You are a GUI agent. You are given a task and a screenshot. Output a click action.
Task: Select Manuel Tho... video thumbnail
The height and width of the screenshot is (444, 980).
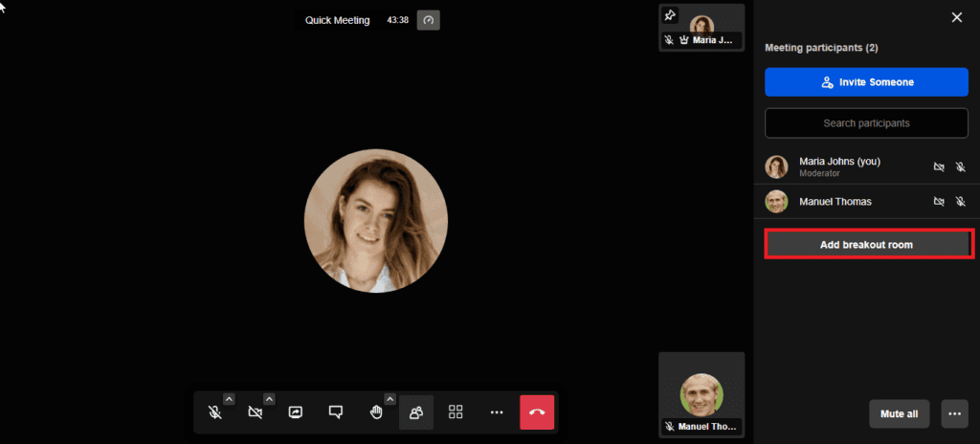(x=702, y=394)
